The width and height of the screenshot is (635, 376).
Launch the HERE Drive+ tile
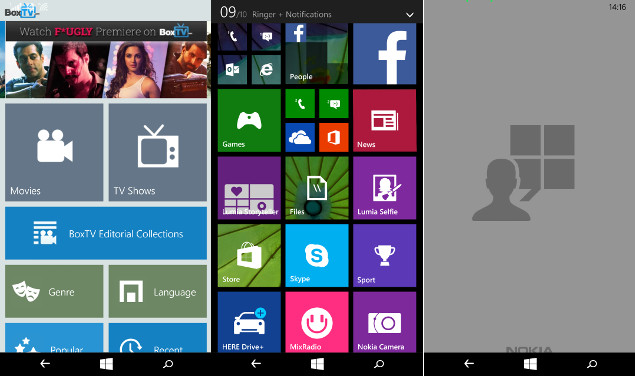249,322
